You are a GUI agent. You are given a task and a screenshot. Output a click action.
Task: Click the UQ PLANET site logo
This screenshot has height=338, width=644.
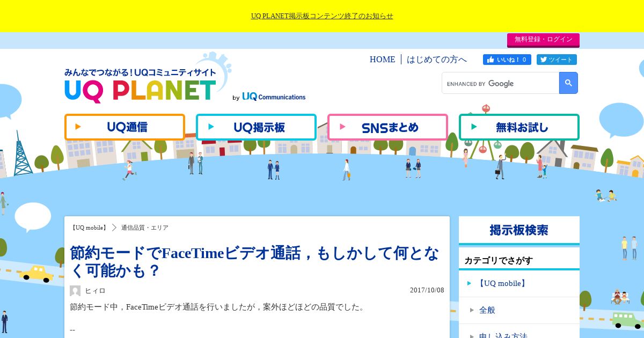pyautogui.click(x=141, y=86)
